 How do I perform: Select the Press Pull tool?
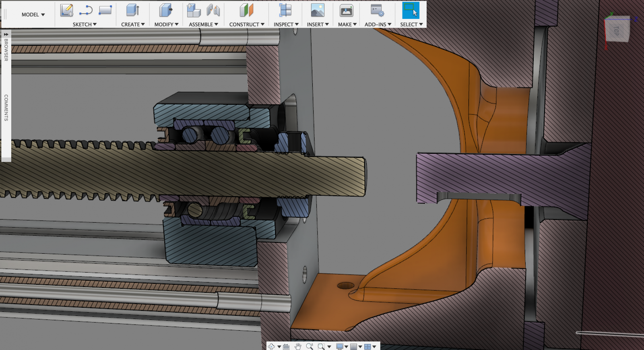coord(165,10)
